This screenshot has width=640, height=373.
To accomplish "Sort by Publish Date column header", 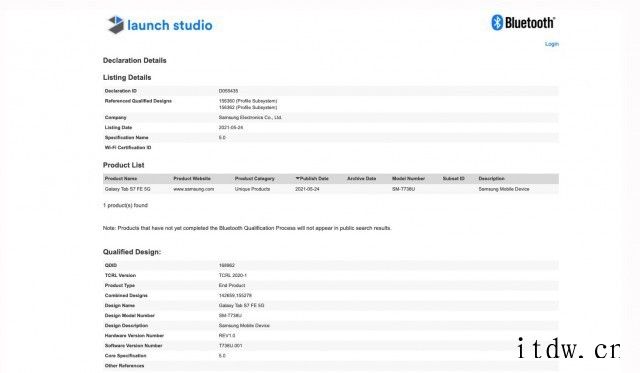I will [314, 179].
